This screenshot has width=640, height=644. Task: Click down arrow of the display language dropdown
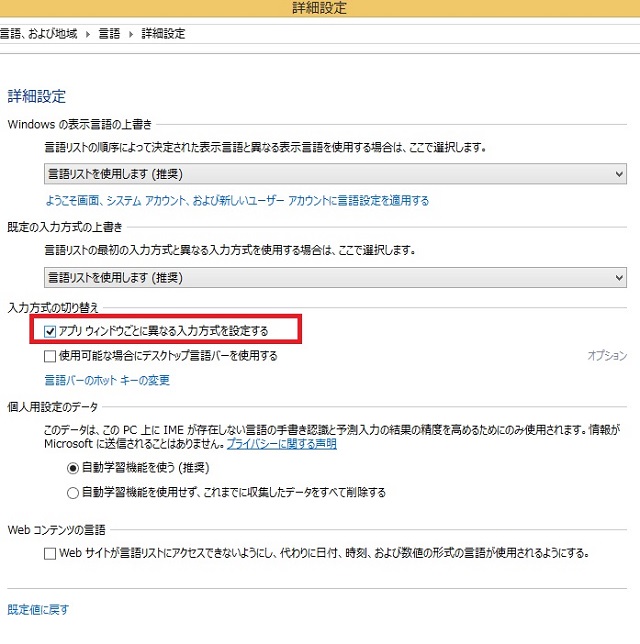pyautogui.click(x=619, y=175)
